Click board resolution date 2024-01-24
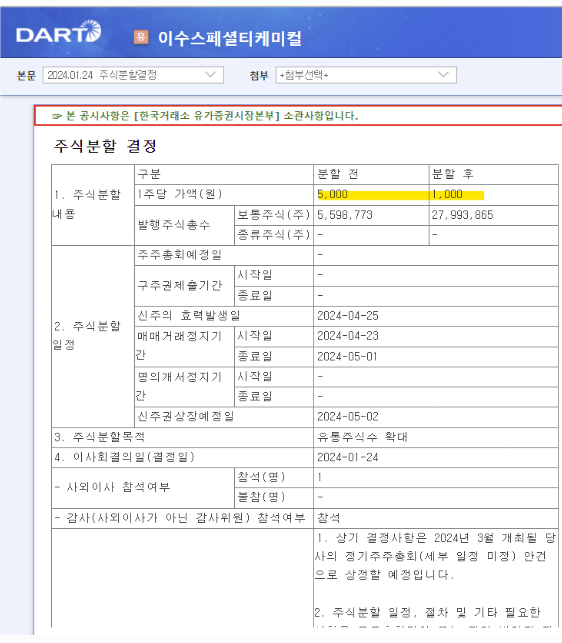 click(x=348, y=457)
